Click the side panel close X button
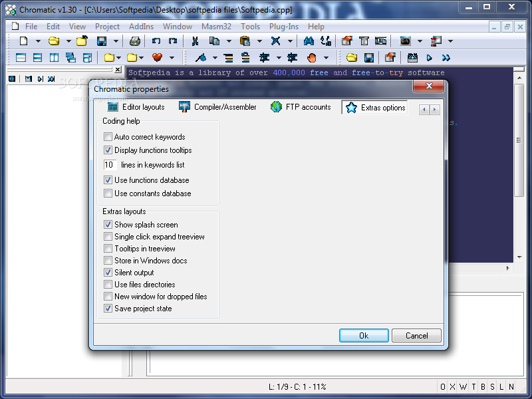 point(118,70)
